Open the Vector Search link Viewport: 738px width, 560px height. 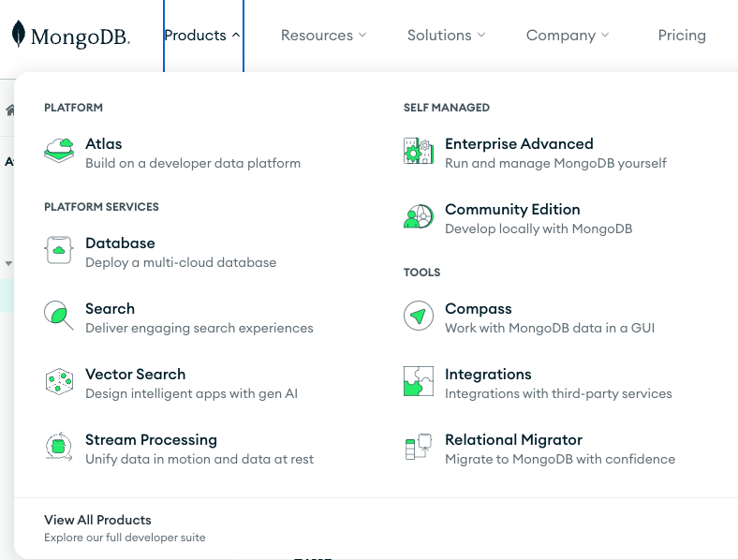[136, 375]
